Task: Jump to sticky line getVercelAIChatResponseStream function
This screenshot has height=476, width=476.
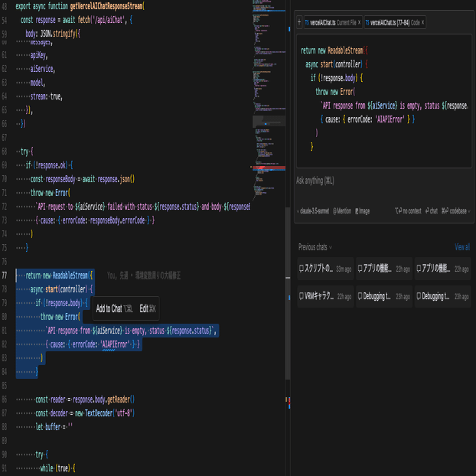Action: (x=80, y=6)
